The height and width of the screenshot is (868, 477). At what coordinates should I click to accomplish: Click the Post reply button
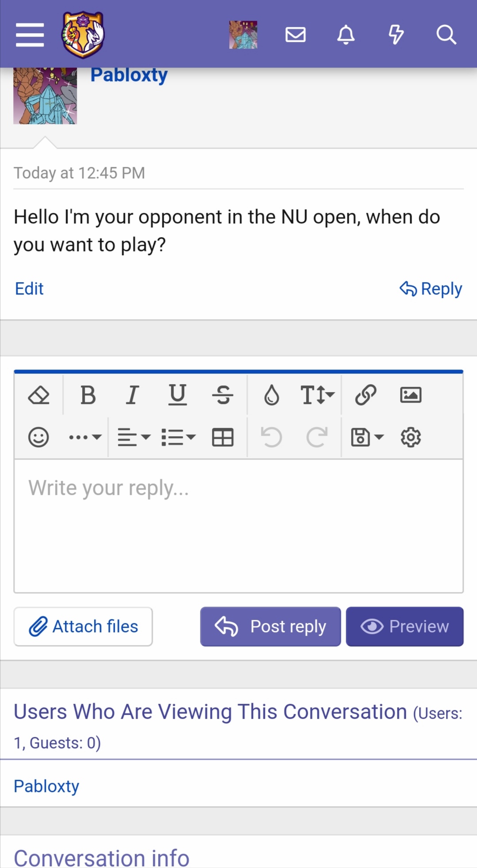[271, 626]
